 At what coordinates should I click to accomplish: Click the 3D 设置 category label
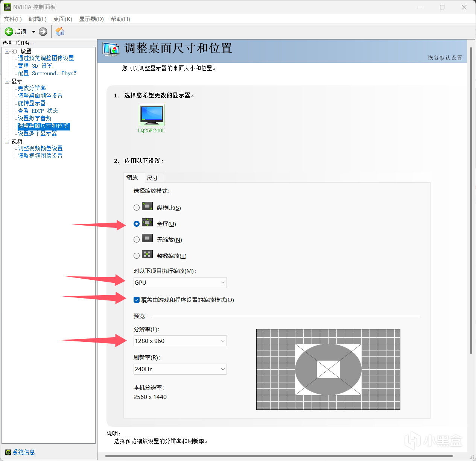[x=21, y=52]
